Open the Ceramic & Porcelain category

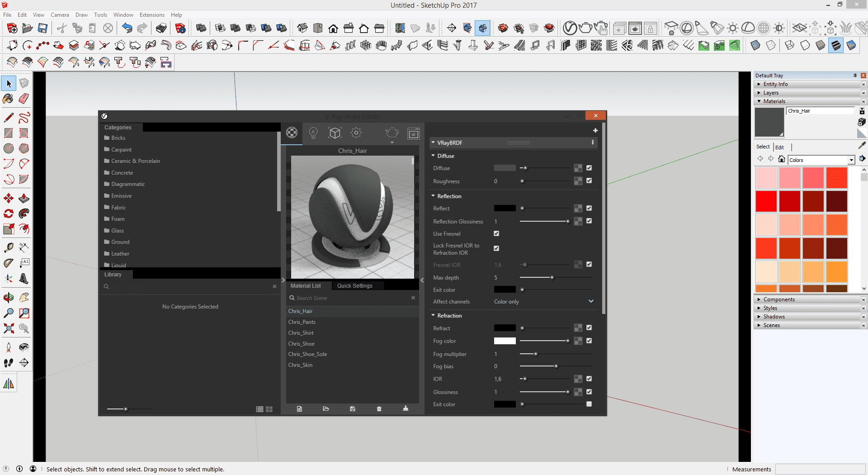[136, 161]
